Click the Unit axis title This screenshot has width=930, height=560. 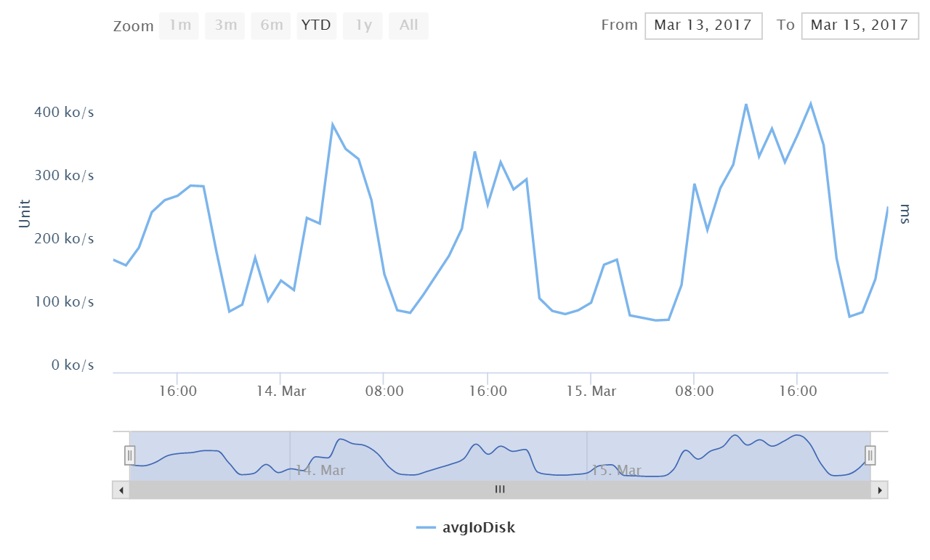point(25,214)
